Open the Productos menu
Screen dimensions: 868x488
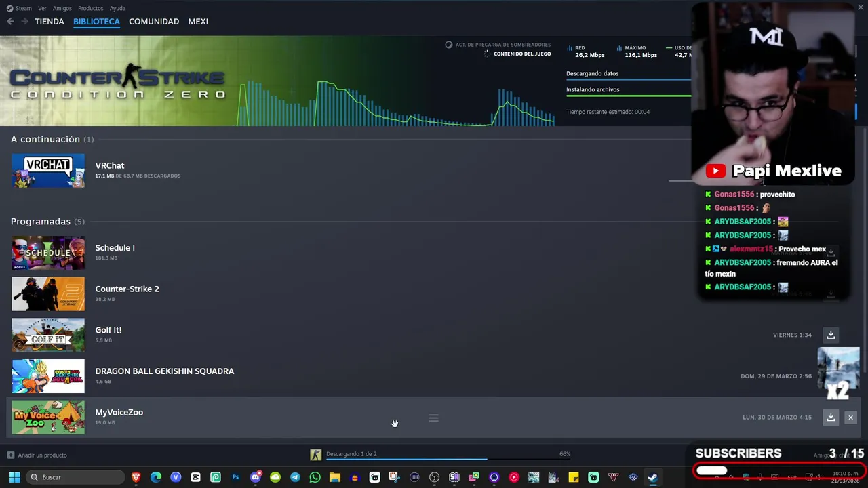tap(91, 8)
